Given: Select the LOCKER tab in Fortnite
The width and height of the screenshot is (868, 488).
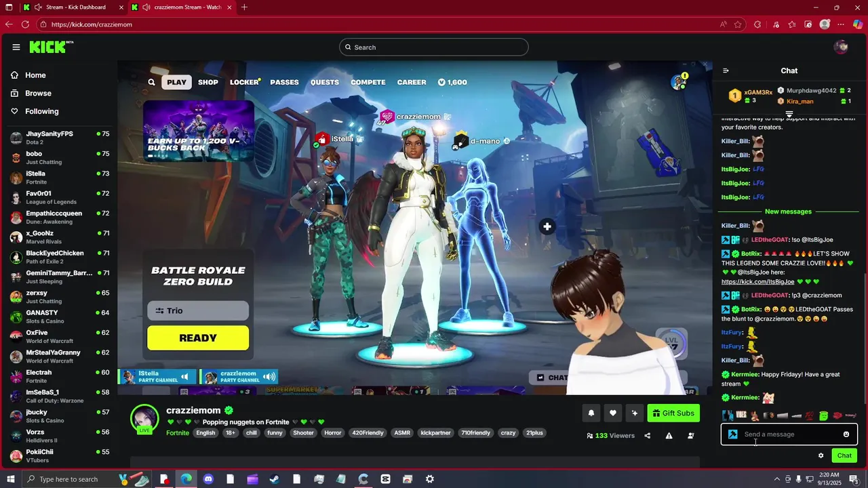Looking at the screenshot, I should [245, 82].
